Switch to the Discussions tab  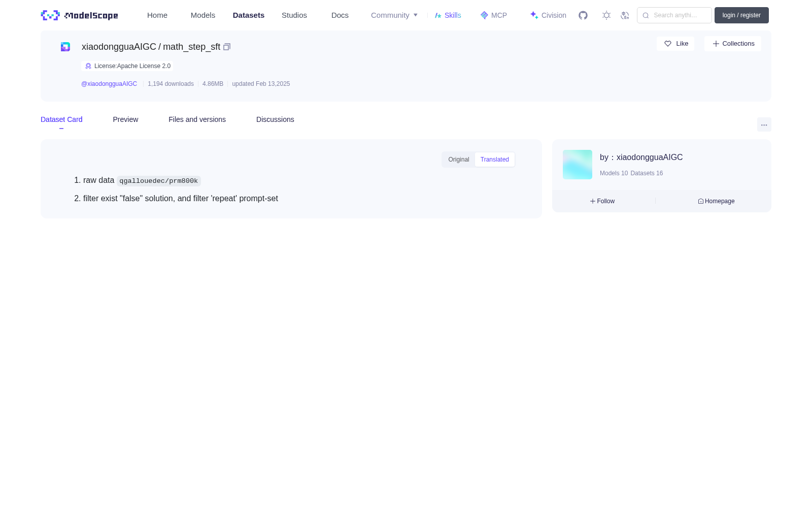275,119
